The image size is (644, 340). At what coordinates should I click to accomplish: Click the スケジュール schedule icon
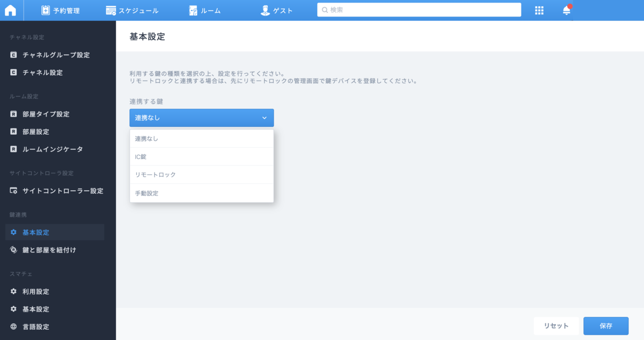[111, 10]
